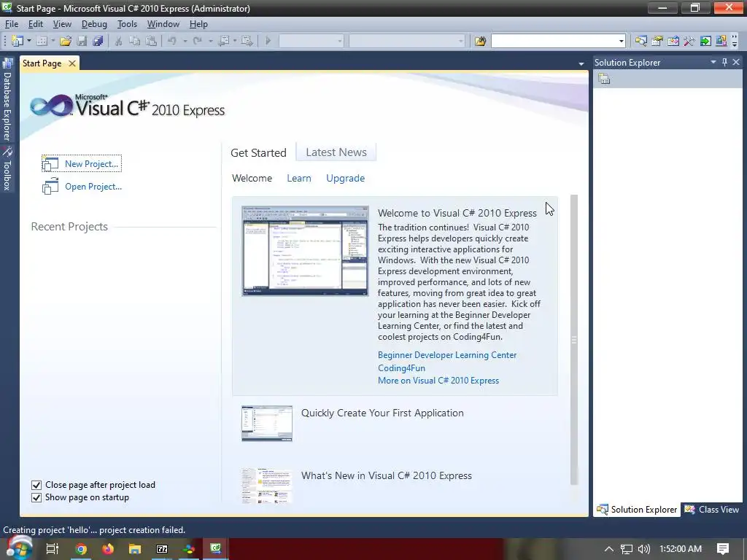
Task: Open the Extension Manager toolbar icon
Action: pyautogui.click(x=721, y=41)
